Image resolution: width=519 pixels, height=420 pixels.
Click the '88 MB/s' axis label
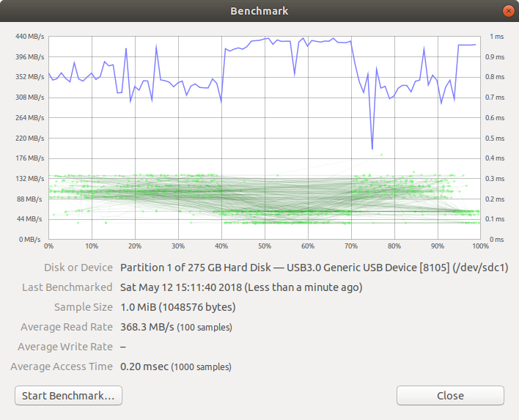point(29,199)
